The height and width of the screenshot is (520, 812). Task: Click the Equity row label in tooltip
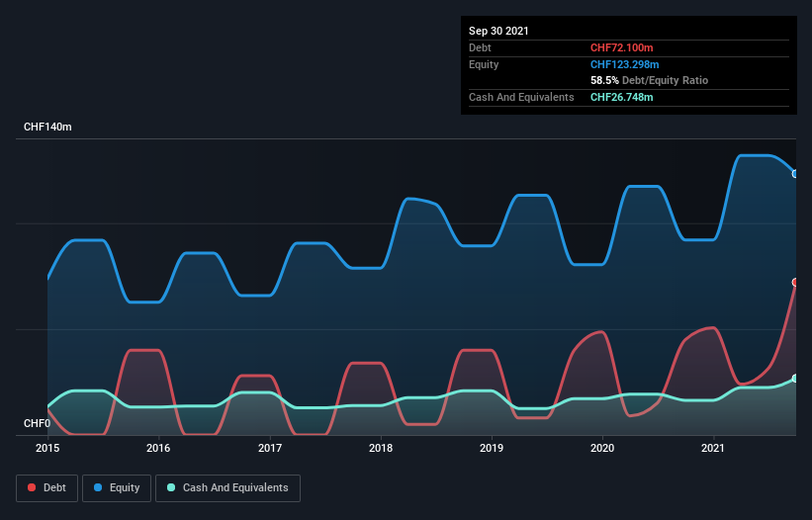[x=484, y=64]
